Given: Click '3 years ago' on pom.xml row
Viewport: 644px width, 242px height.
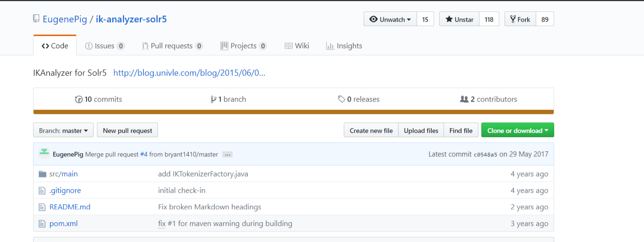Looking at the screenshot, I should (530, 224).
